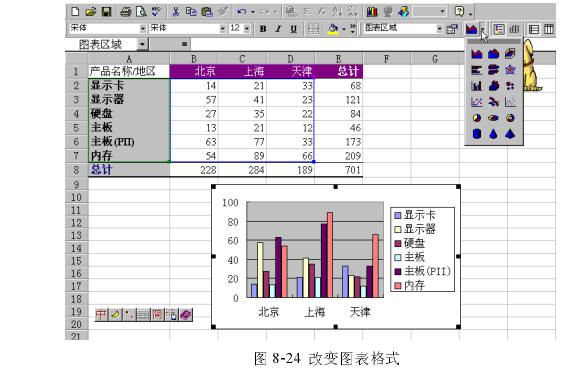This screenshot has width=561, height=369.
Task: Choose the XY Scatter chart type
Action: 510,102
